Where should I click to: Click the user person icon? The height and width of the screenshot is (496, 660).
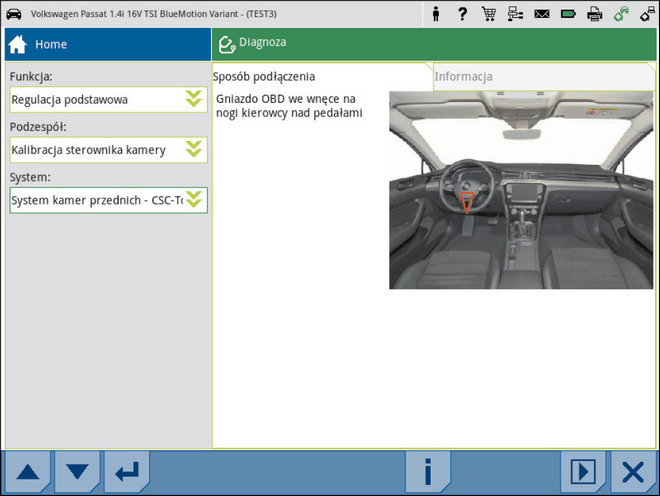pyautogui.click(x=436, y=14)
